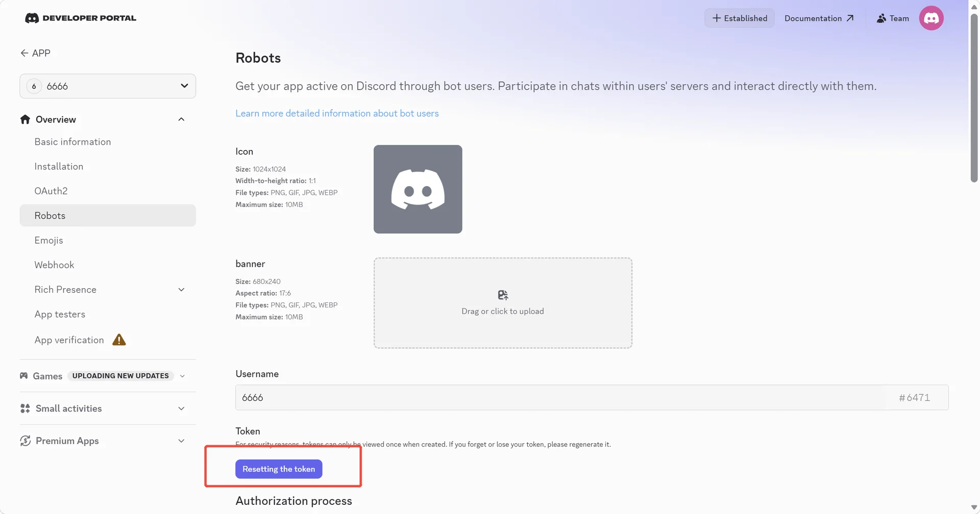Open the Team page
Viewport: 980px width, 514px height.
tap(893, 18)
